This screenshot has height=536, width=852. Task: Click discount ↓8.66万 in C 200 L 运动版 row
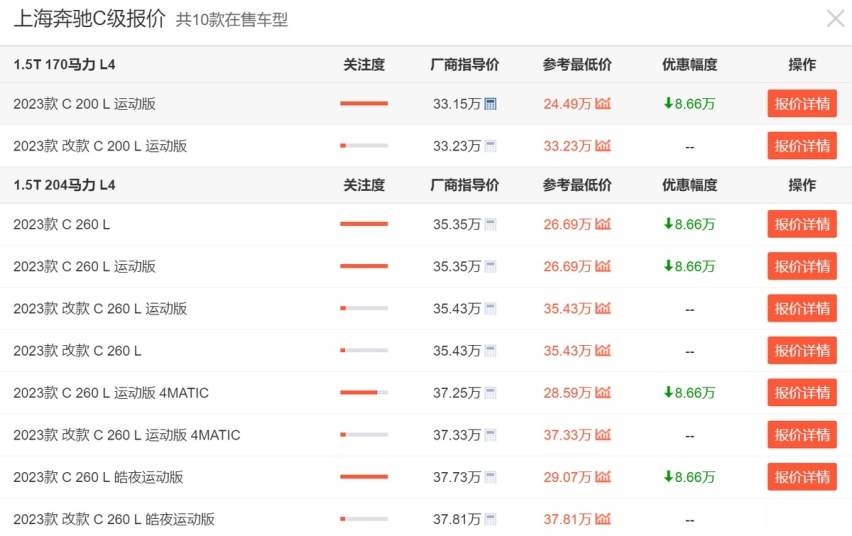coord(689,103)
